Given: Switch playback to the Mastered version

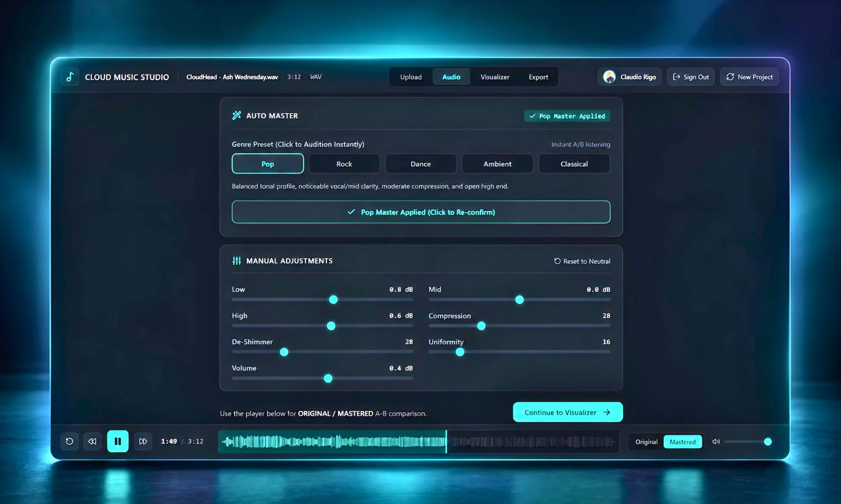Looking at the screenshot, I should pos(683,442).
